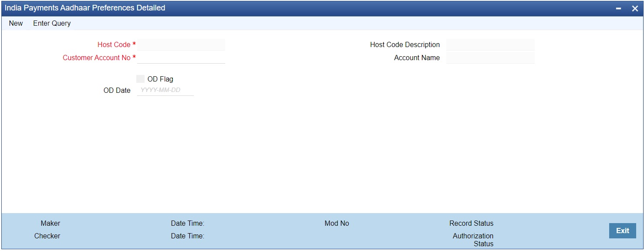The height and width of the screenshot is (251, 644).
Task: Click the Checker row Date Time label
Action: (x=188, y=236)
